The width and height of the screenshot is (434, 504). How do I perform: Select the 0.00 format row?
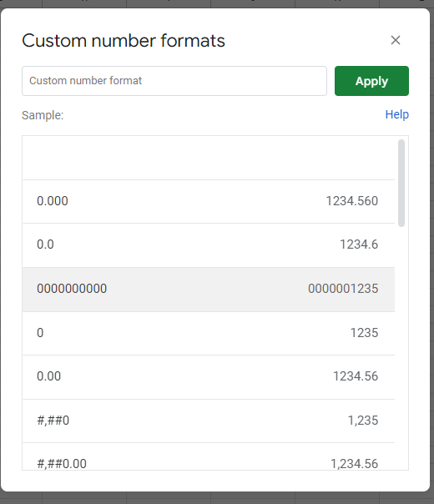tap(209, 377)
